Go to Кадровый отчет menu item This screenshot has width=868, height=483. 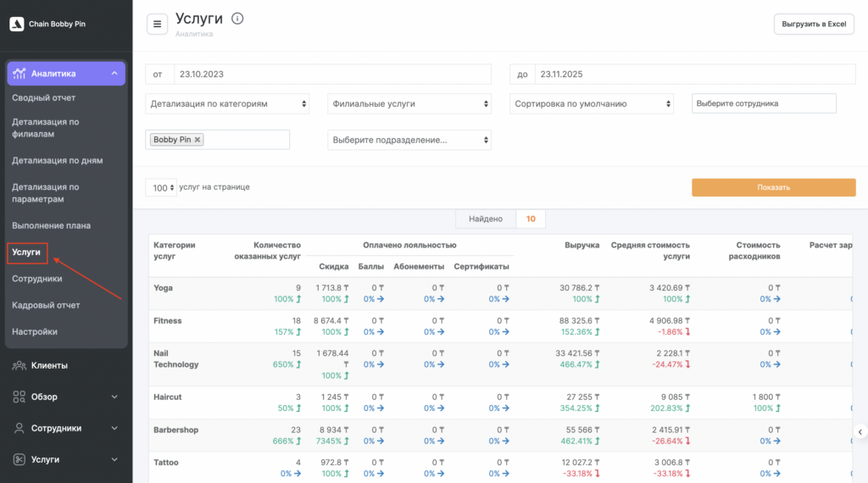(x=46, y=305)
